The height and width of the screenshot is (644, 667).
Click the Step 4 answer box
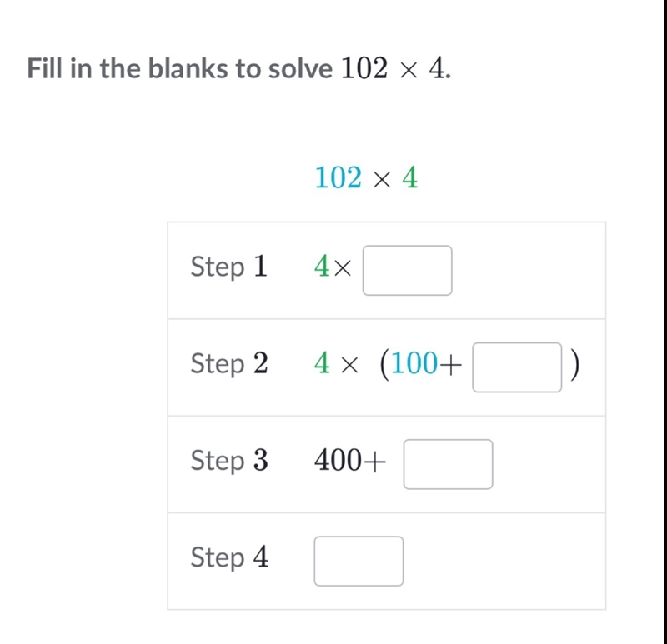click(x=359, y=562)
